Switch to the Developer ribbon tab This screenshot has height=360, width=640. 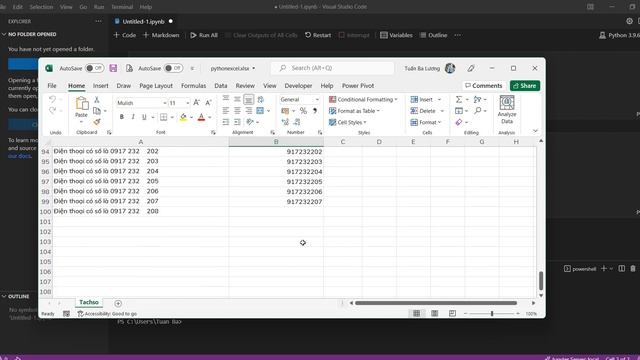pyautogui.click(x=298, y=86)
